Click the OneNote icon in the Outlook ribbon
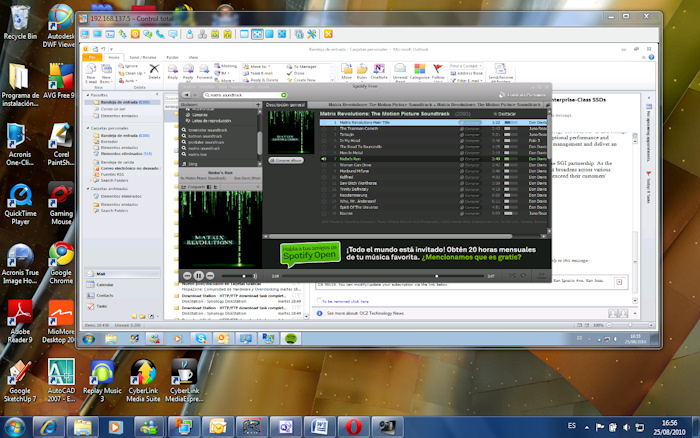 (379, 70)
